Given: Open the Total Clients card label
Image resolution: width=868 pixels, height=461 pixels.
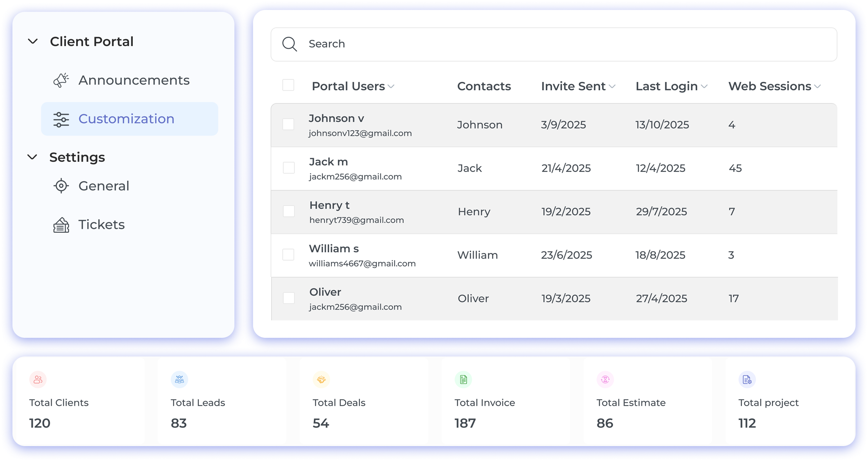Looking at the screenshot, I should click(x=59, y=403).
